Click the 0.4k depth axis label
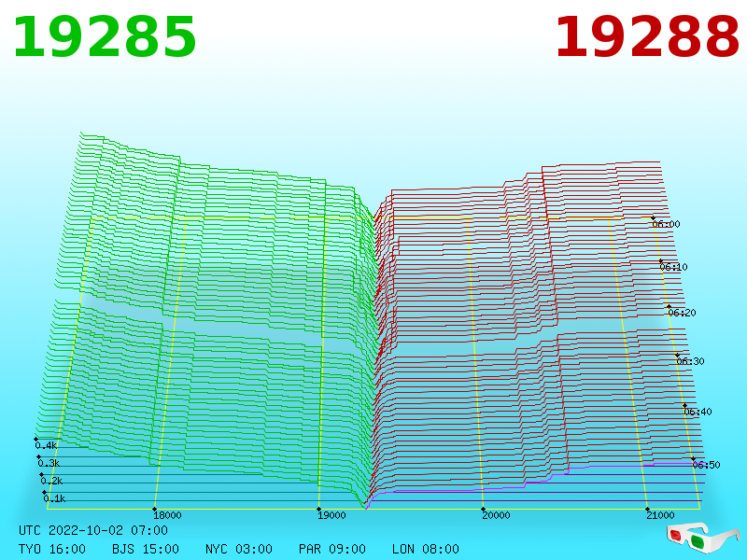Image resolution: width=747 pixels, height=560 pixels. (46, 446)
